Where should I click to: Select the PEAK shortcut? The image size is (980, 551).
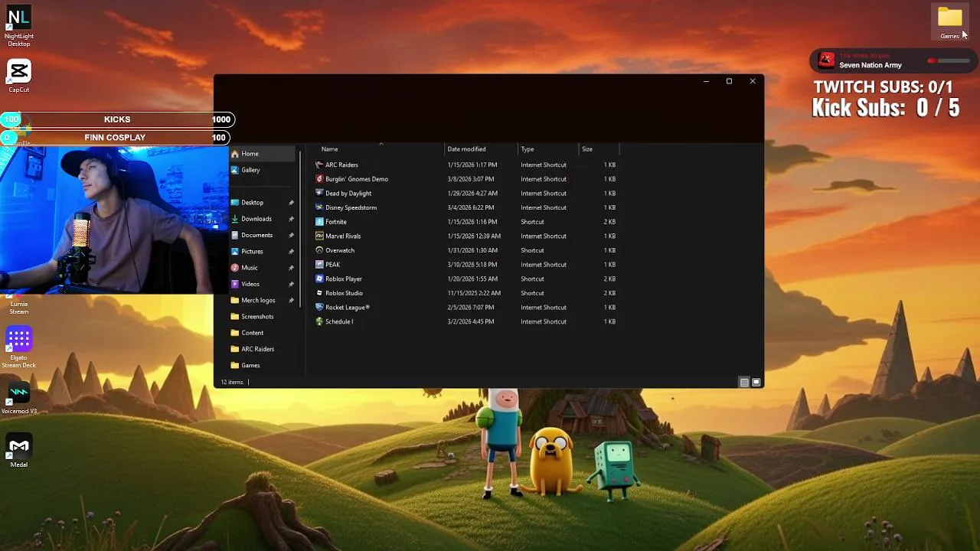click(328, 265)
